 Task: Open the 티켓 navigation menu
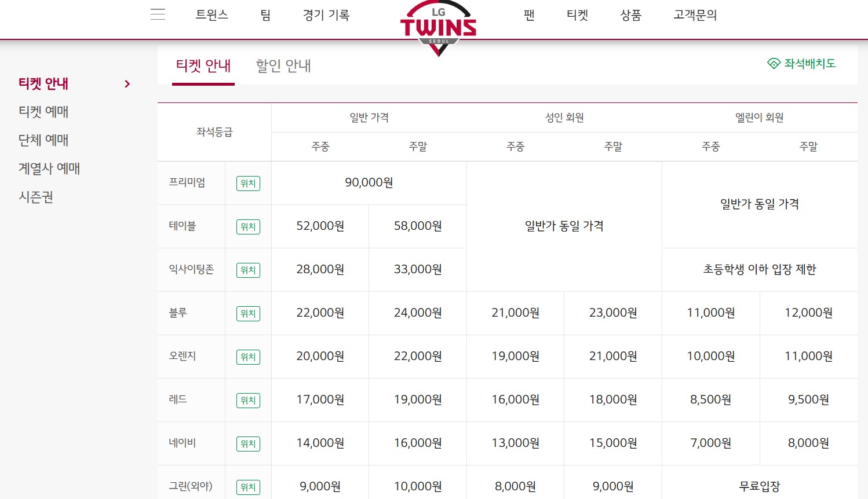[x=577, y=16]
